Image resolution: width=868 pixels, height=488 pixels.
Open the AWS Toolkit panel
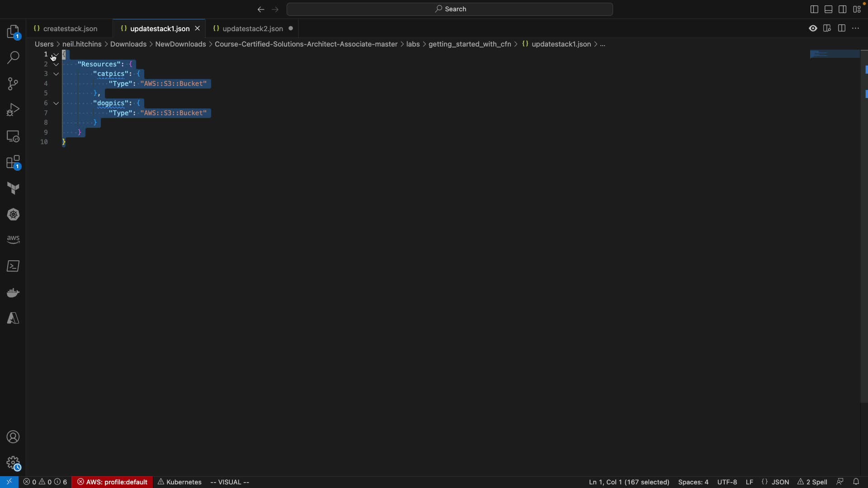click(14, 240)
